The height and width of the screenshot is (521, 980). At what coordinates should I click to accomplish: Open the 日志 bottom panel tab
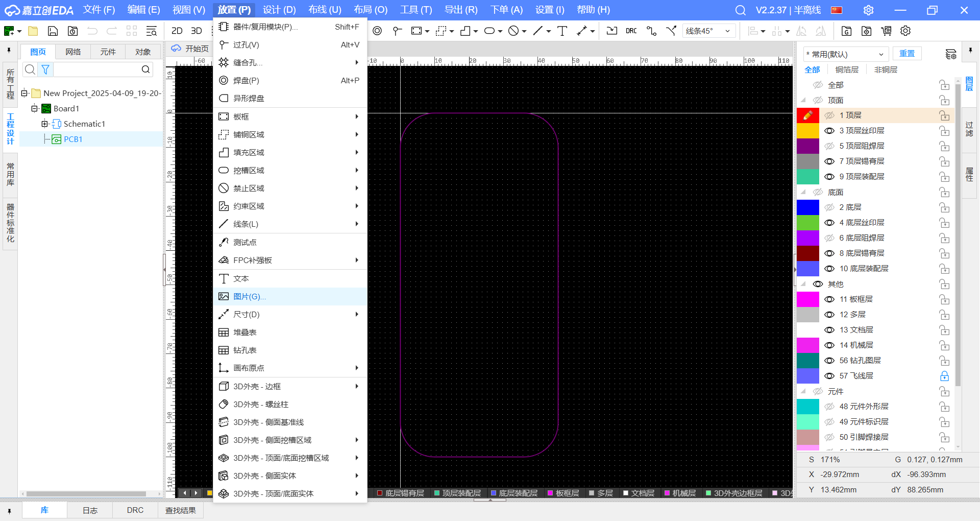(x=90, y=510)
